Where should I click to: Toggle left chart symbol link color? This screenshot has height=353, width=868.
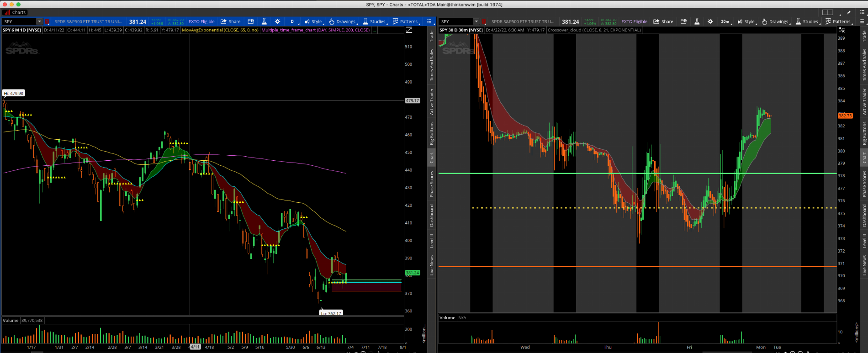tap(47, 21)
